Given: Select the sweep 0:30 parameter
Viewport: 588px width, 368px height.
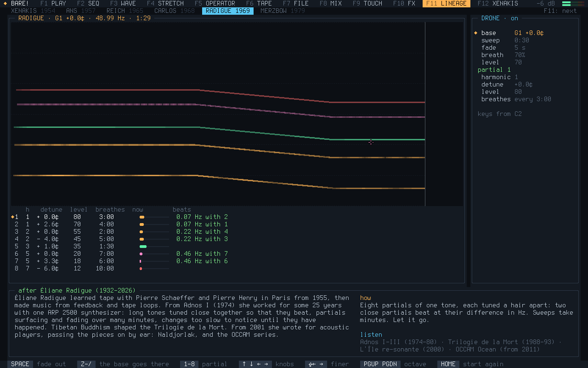Looking at the screenshot, I should pyautogui.click(x=505, y=40).
